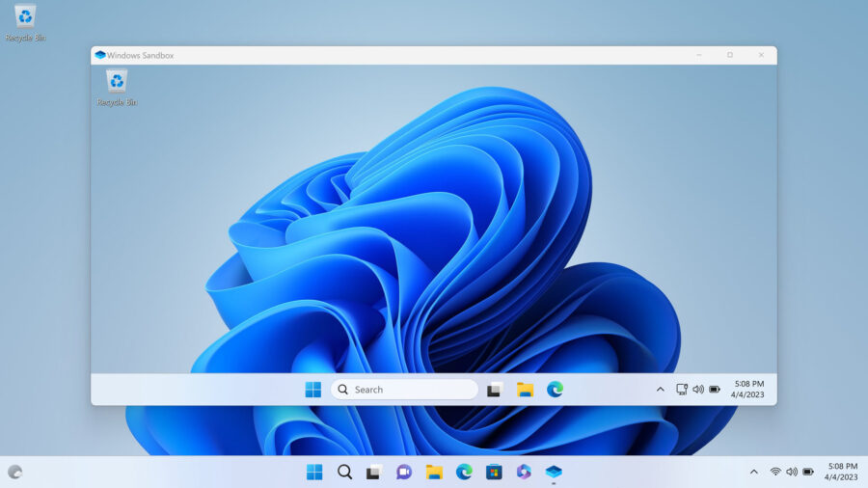Minimize the Windows Sandbox window
Viewport: 868px width, 488px height.
(699, 55)
